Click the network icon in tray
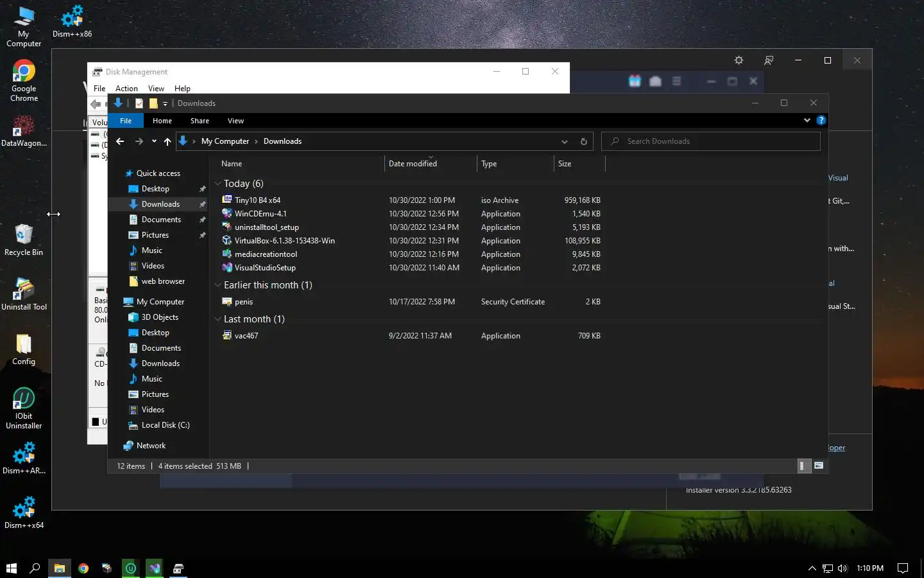Screen dimensions: 924x578 pyautogui.click(x=828, y=568)
